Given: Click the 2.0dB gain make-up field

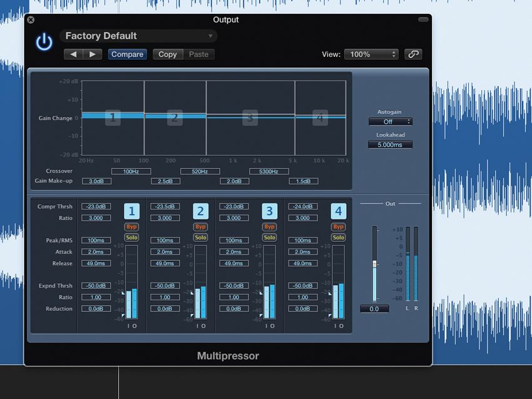Looking at the screenshot, I should point(235,181).
